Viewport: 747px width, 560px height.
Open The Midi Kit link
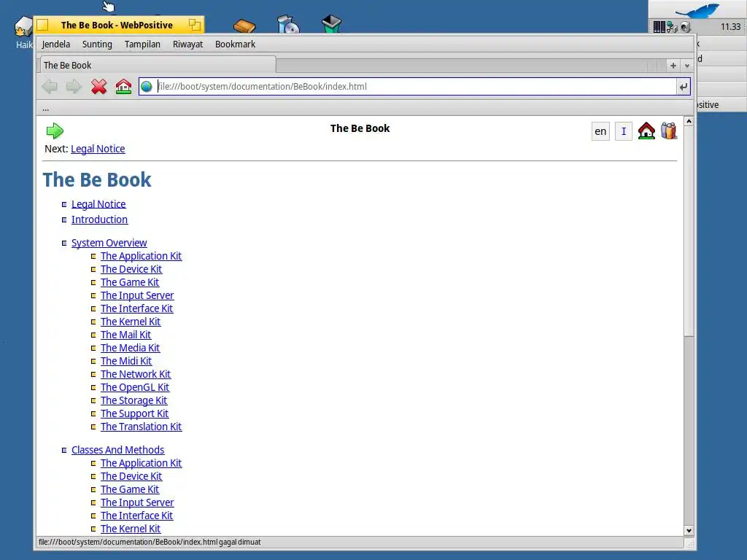click(126, 361)
